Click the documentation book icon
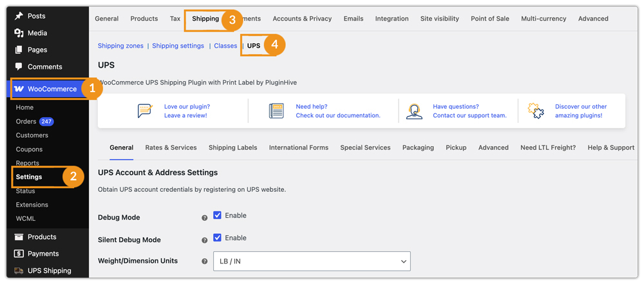This screenshot has height=284, width=644. (x=276, y=111)
